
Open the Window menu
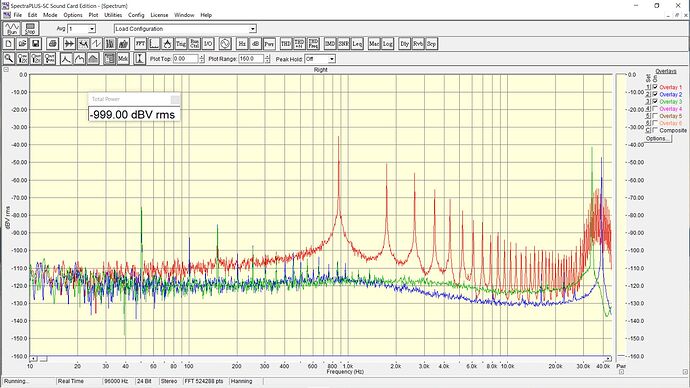point(184,15)
